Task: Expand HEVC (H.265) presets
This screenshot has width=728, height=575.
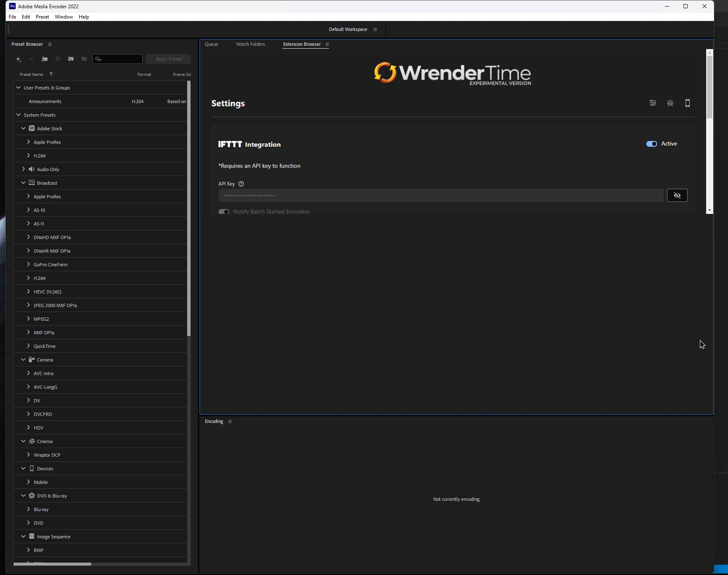Action: 28,291
